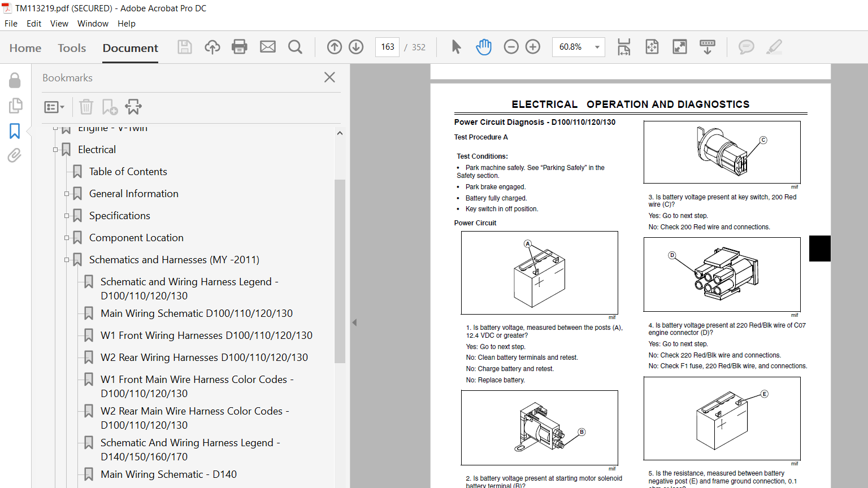The width and height of the screenshot is (868, 488).
Task: Click the battery illustration labeled A
Action: (540, 273)
